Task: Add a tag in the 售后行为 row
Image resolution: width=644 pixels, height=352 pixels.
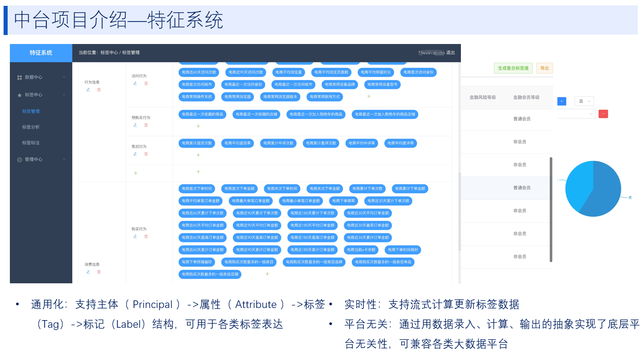Action: tap(198, 155)
